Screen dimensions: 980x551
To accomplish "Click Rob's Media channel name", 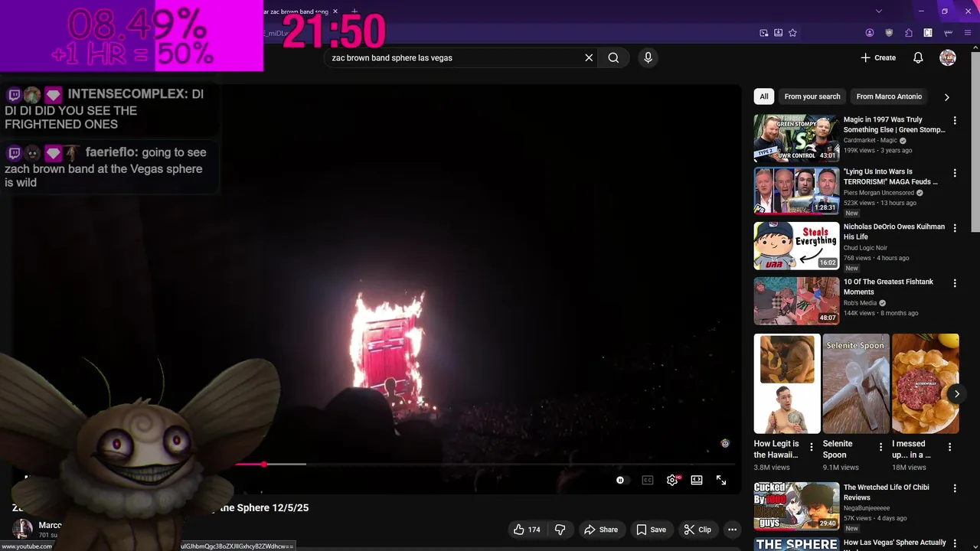I will pyautogui.click(x=860, y=303).
